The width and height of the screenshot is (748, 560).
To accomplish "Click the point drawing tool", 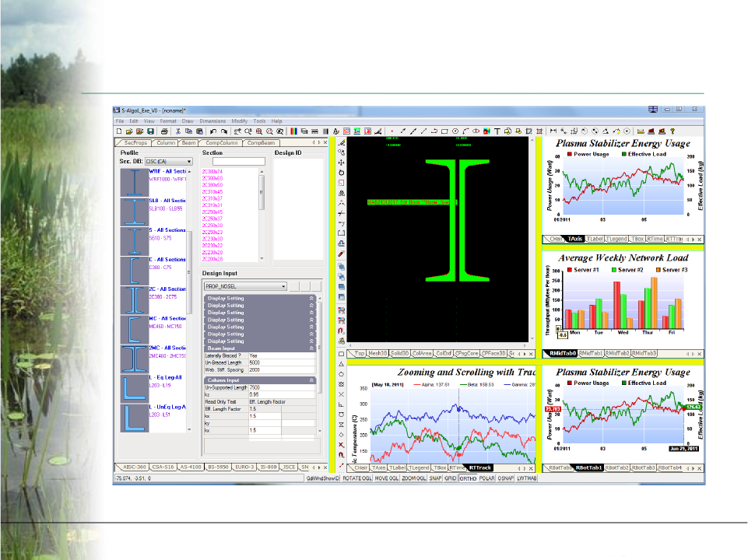I will point(392,131).
